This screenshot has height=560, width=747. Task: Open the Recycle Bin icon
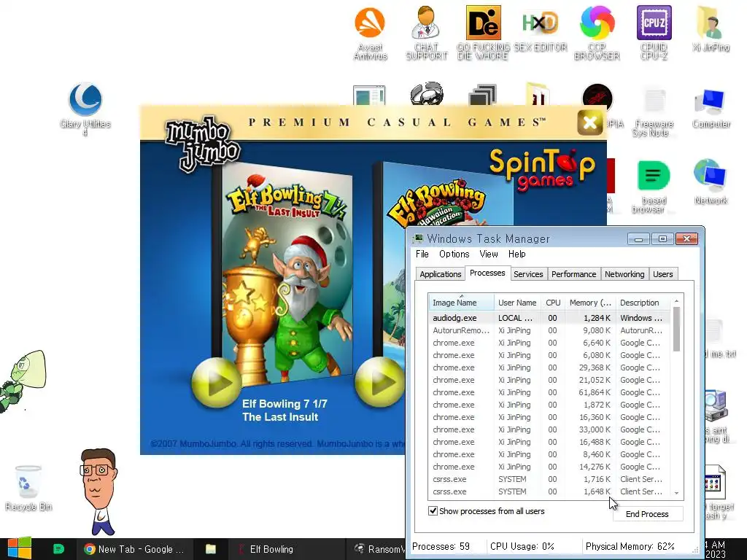[x=28, y=488]
